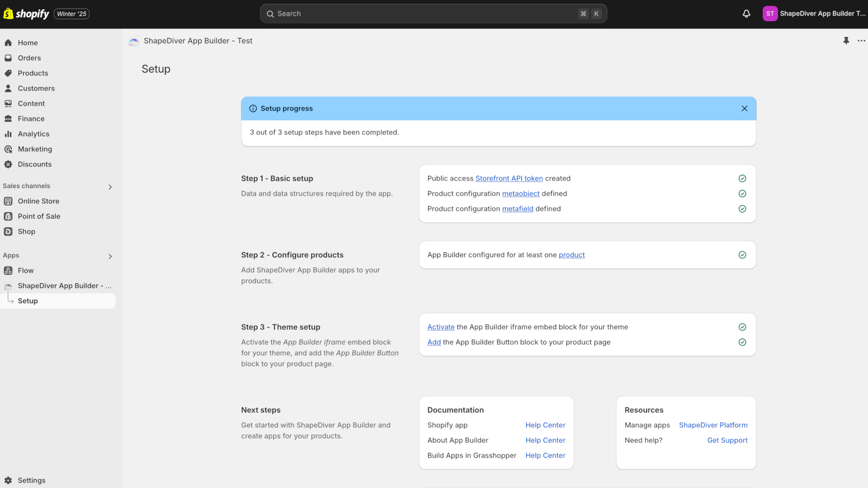Click the "3 out of 3 setup steps" text
The image size is (868, 488).
pos(324,132)
